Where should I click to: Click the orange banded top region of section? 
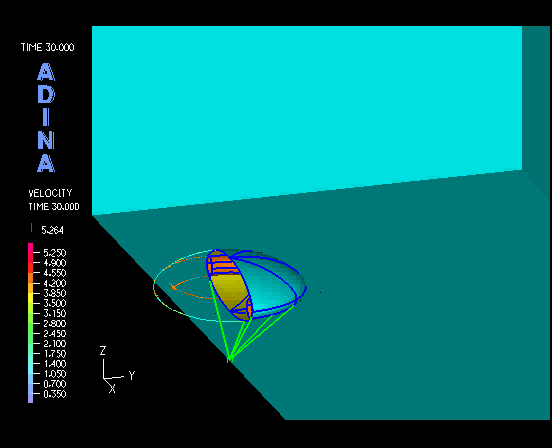[222, 264]
